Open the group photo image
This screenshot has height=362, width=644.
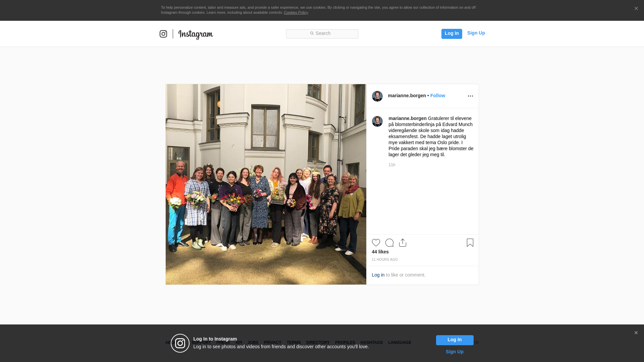point(266,184)
